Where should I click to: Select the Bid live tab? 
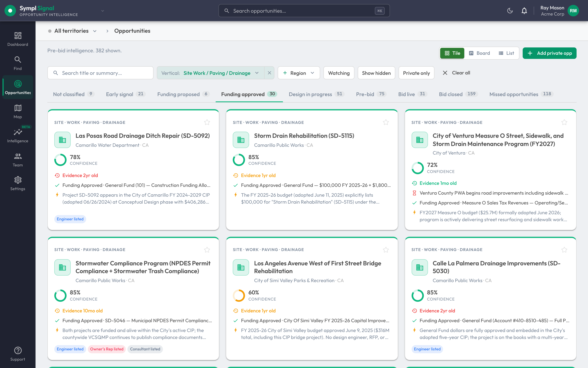pos(413,94)
